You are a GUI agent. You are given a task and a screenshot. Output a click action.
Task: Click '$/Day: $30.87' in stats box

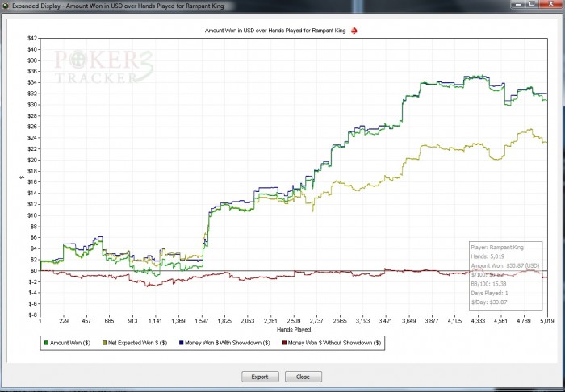[489, 302]
